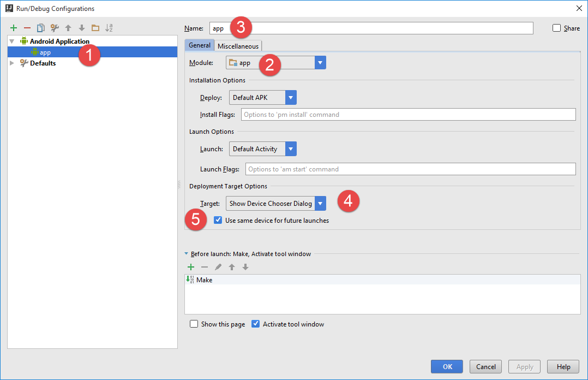This screenshot has width=588, height=380.
Task: Open the Deploy dropdown
Action: pyautogui.click(x=291, y=98)
